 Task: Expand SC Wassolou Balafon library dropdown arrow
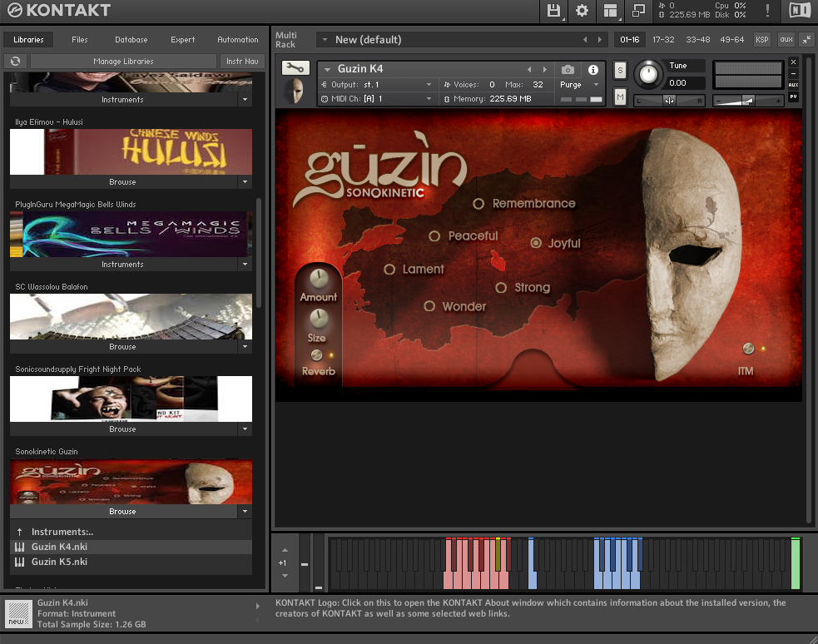pos(245,347)
